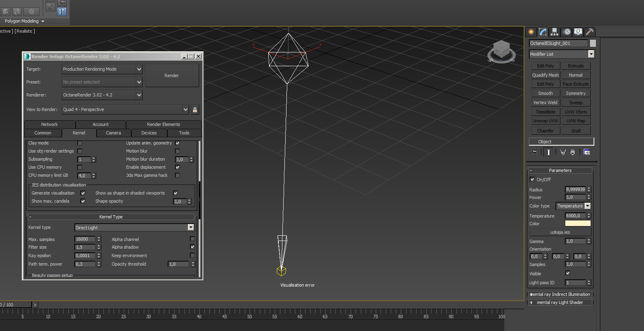Open the Display command panel tab
This screenshot has height=331, width=644.
[579, 32]
